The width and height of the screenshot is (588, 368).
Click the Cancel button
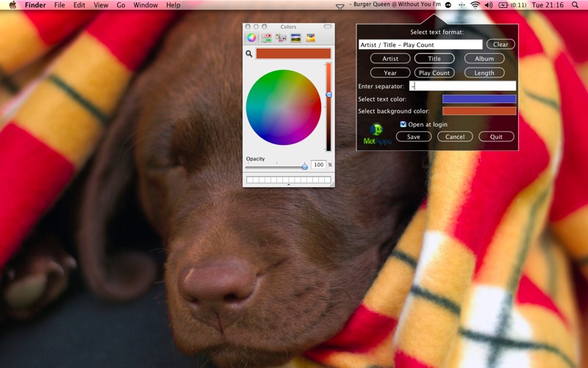click(455, 137)
